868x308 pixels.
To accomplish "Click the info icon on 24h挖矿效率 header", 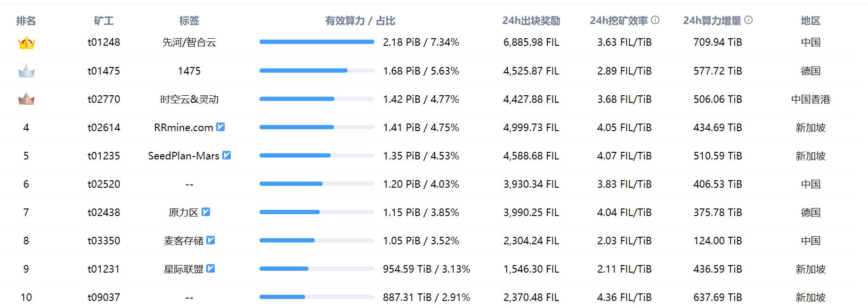I will click(x=656, y=20).
